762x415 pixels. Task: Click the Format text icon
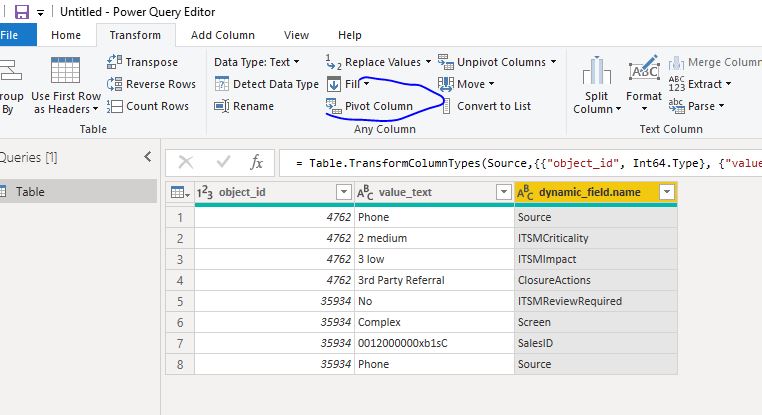(644, 70)
